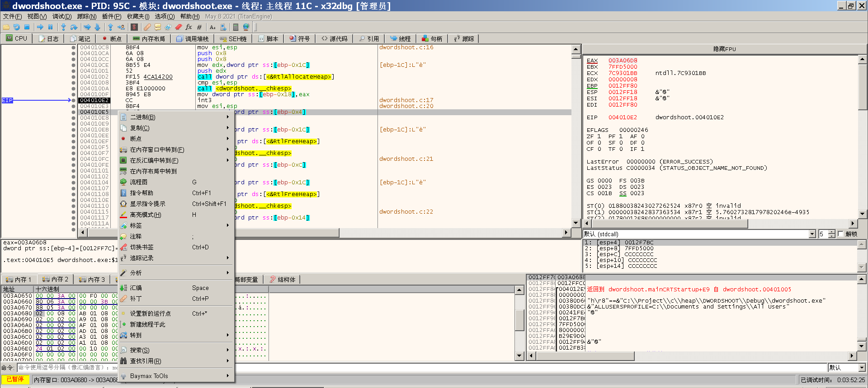Image resolution: width=868 pixels, height=388 pixels.
Task: Toggle breakpoint dot at address 004010F5
Action: pyautogui.click(x=74, y=147)
